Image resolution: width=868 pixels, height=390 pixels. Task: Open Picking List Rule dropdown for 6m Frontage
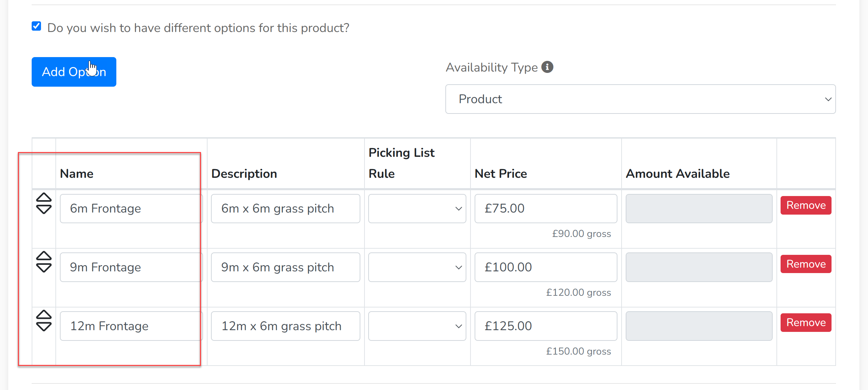417,208
